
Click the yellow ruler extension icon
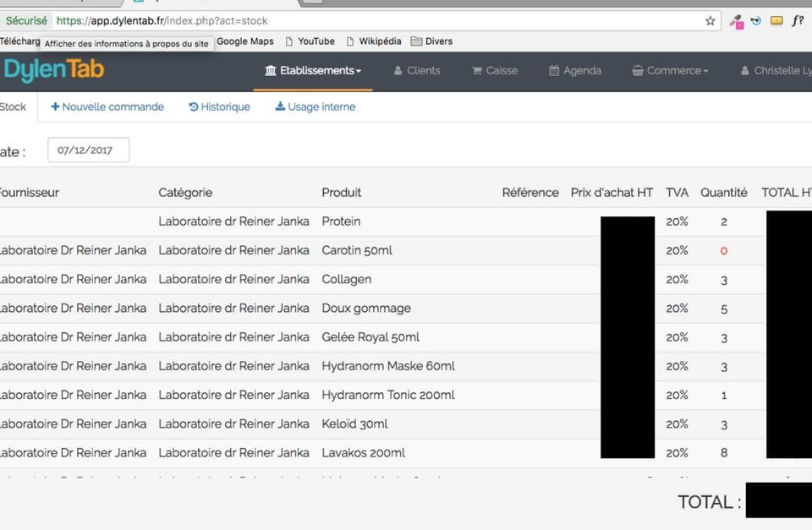tap(776, 21)
